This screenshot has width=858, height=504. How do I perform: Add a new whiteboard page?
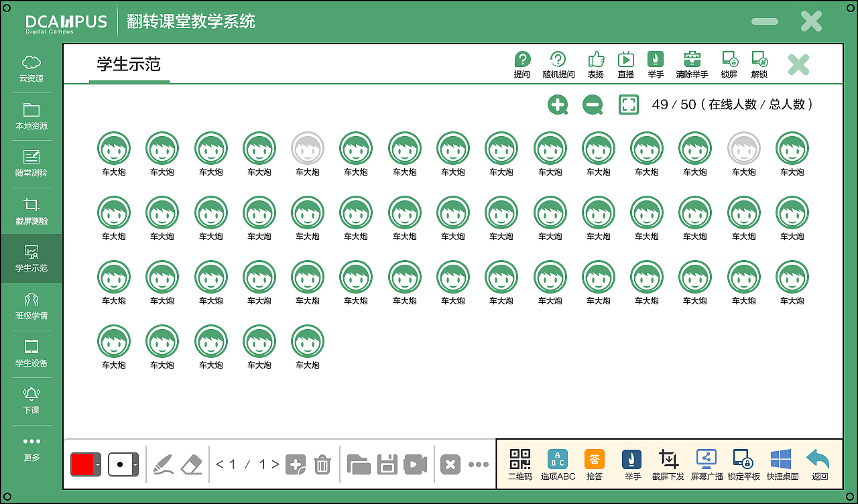[x=296, y=464]
